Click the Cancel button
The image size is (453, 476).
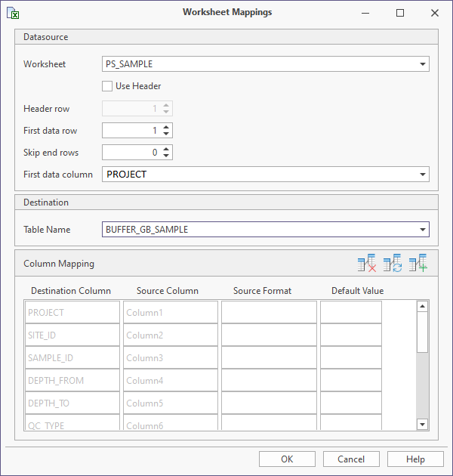[x=351, y=459]
